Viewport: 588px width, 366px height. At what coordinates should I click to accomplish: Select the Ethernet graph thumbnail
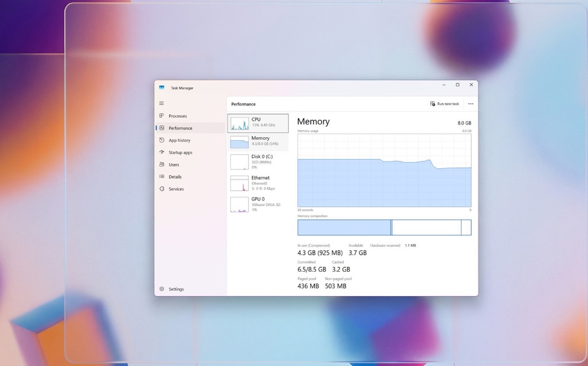tap(239, 183)
